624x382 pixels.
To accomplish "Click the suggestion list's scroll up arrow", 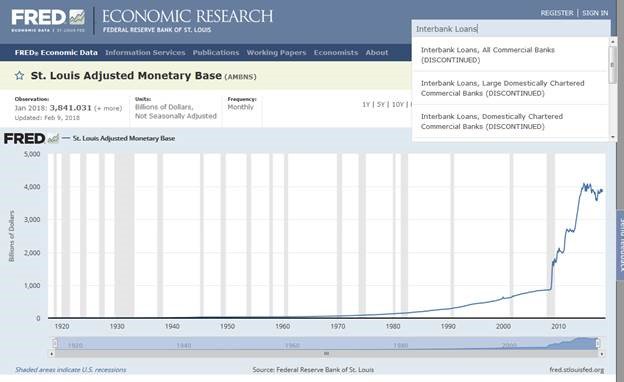I will click(x=613, y=41).
